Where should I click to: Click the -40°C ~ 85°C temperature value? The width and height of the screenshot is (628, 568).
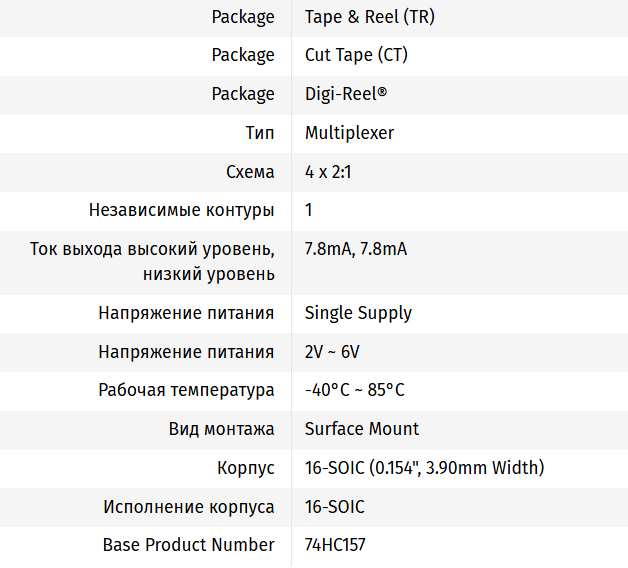(354, 390)
